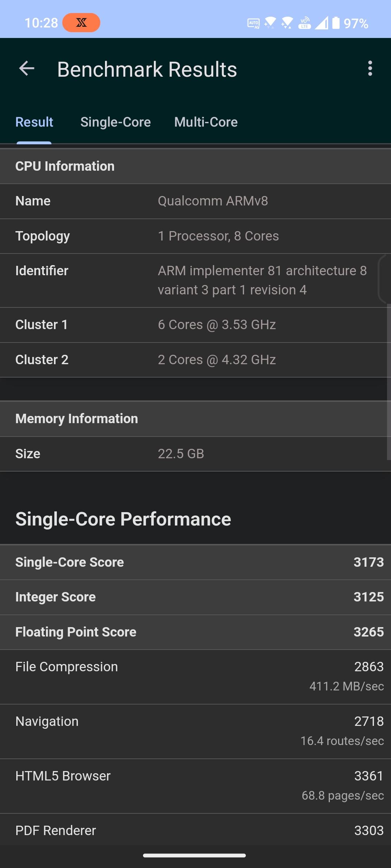Screen dimensions: 391x868
Task: Tap the Memory Size row
Action: 195,454
